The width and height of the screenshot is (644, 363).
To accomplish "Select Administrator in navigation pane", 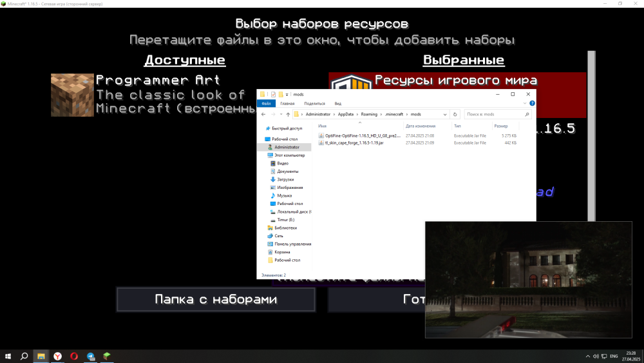I will pyautogui.click(x=284, y=147).
